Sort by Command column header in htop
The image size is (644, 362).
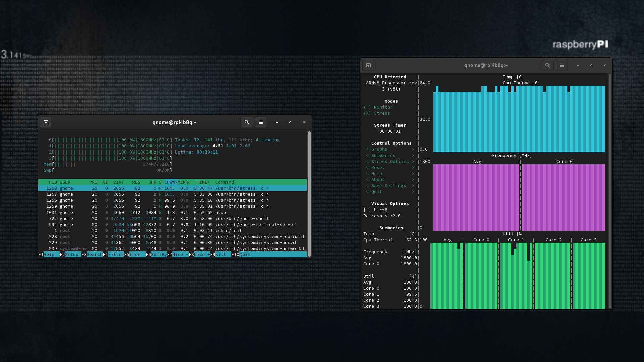pyautogui.click(x=225, y=182)
